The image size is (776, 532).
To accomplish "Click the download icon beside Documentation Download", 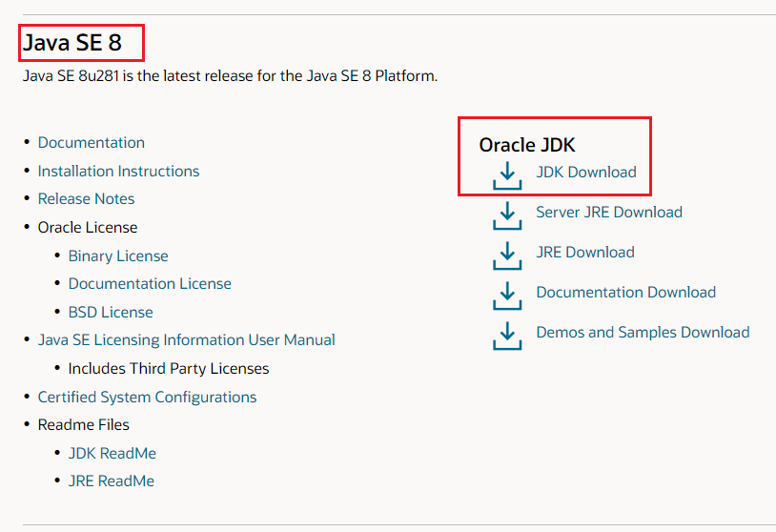I will [x=507, y=296].
